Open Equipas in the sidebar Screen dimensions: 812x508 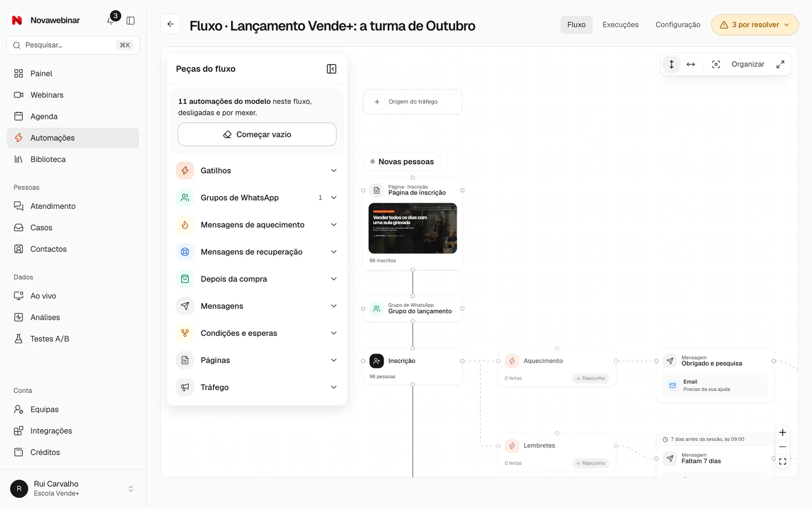pos(73,409)
